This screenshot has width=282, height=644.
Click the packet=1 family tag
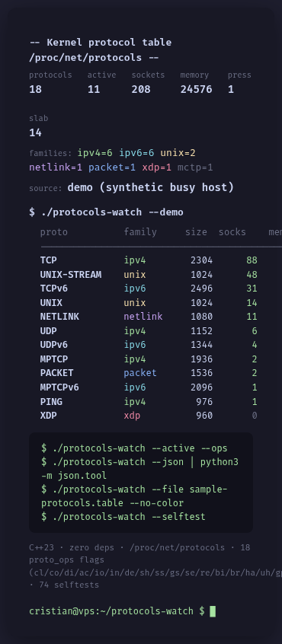pyautogui.click(x=112, y=167)
